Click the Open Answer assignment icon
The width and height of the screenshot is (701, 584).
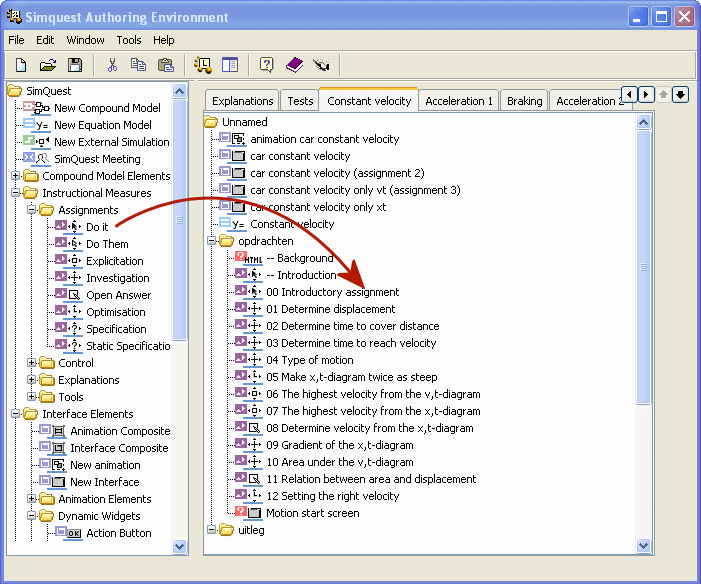tap(68, 294)
